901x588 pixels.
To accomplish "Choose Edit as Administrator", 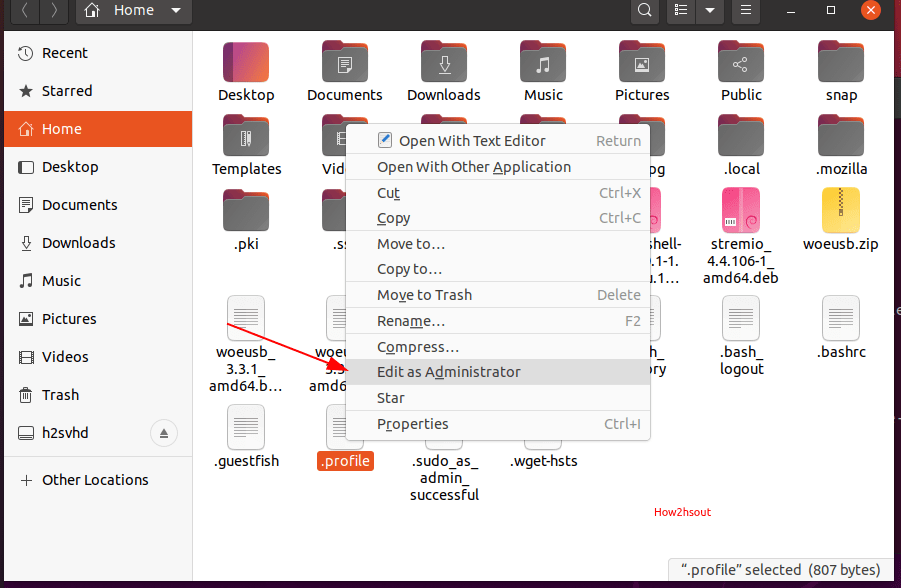I will (448, 372).
